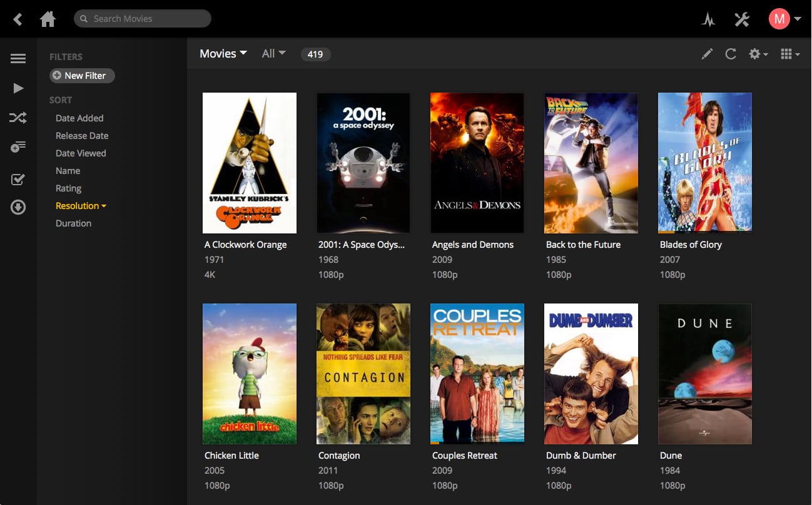The height and width of the screenshot is (505, 812).
Task: Refresh the library with reload icon
Action: (x=730, y=54)
